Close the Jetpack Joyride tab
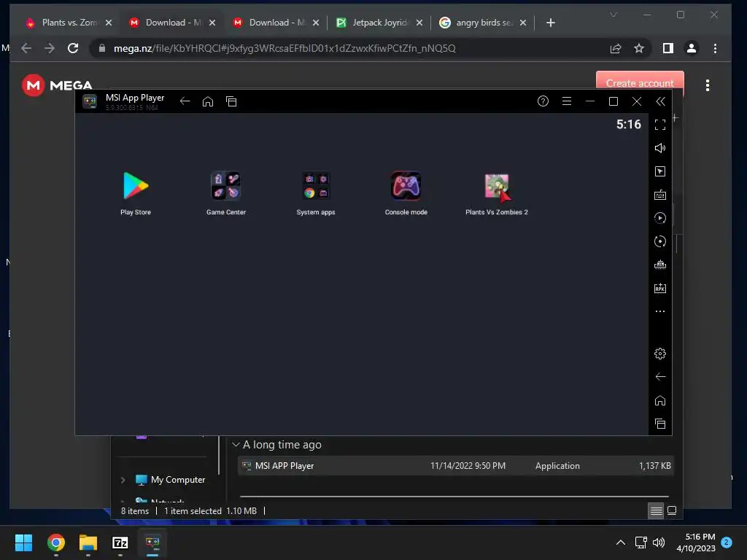This screenshot has width=747, height=560. tap(419, 23)
